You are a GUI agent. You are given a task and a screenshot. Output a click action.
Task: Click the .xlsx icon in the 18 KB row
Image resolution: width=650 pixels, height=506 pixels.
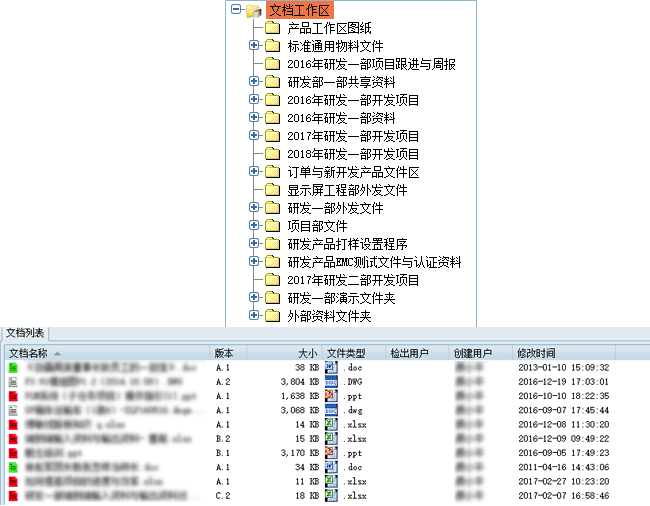(331, 495)
